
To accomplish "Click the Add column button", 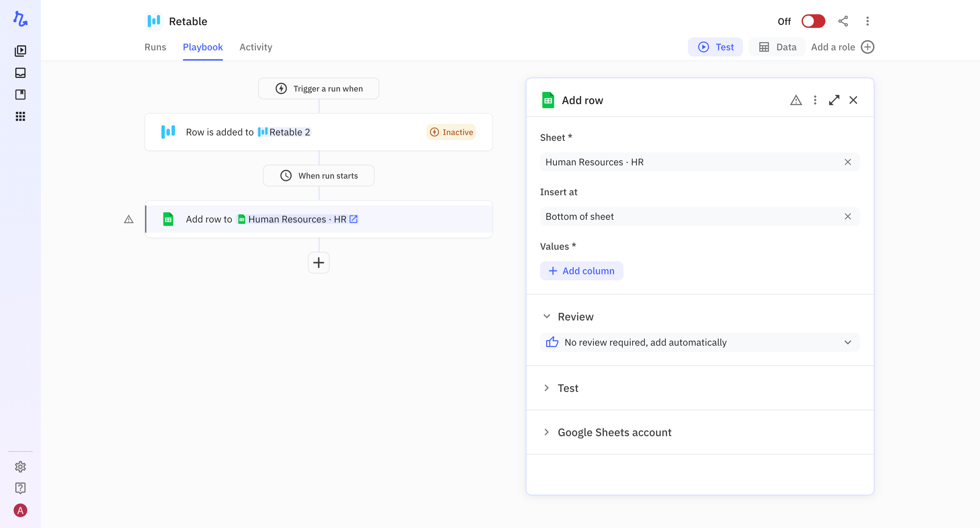I will [581, 271].
